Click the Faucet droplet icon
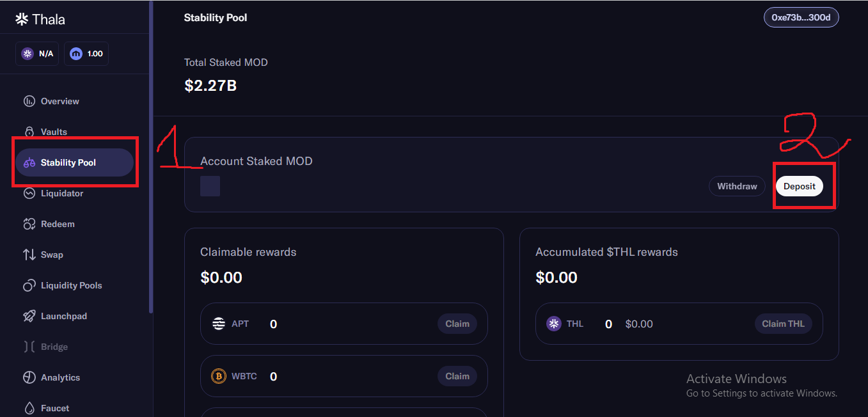The width and height of the screenshot is (868, 417). [29, 408]
